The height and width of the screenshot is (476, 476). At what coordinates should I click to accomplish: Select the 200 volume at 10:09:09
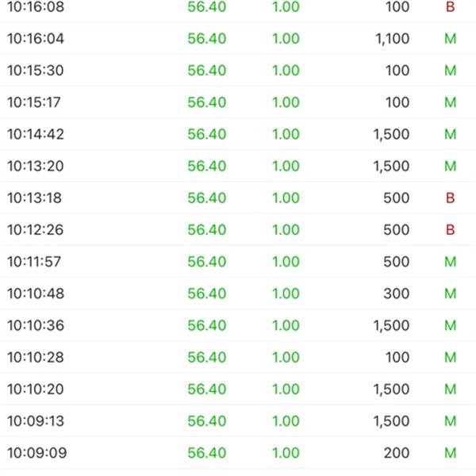pyautogui.click(x=397, y=453)
